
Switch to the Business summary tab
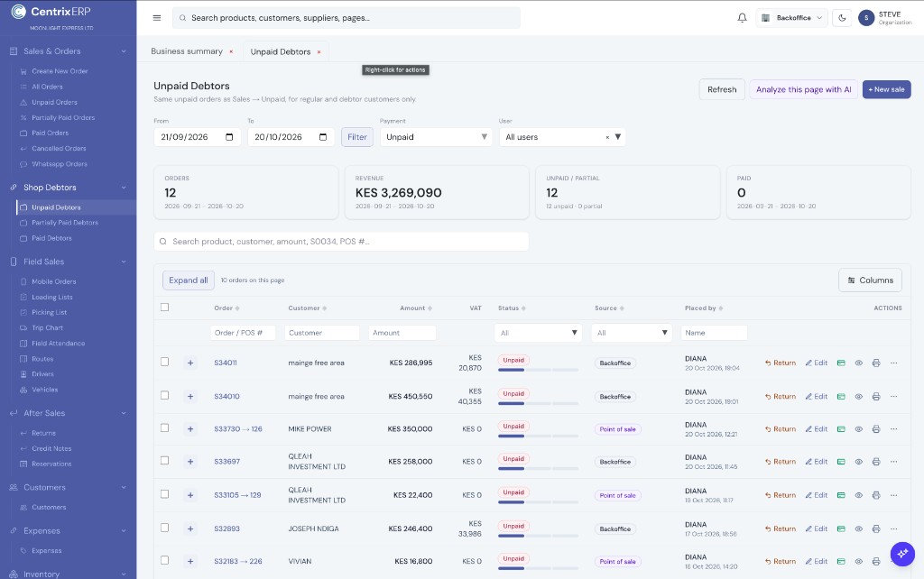(x=187, y=51)
